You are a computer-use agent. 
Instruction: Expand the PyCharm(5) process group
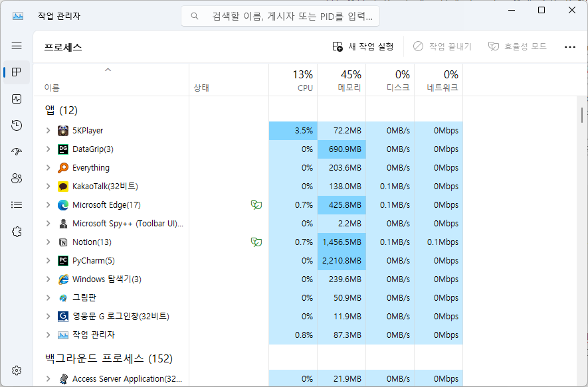pos(48,261)
